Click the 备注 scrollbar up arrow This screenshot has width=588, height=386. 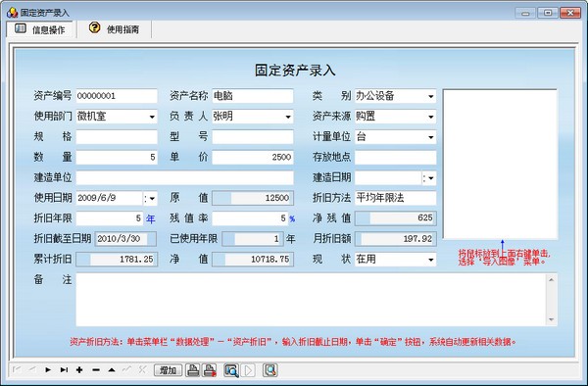(551, 279)
